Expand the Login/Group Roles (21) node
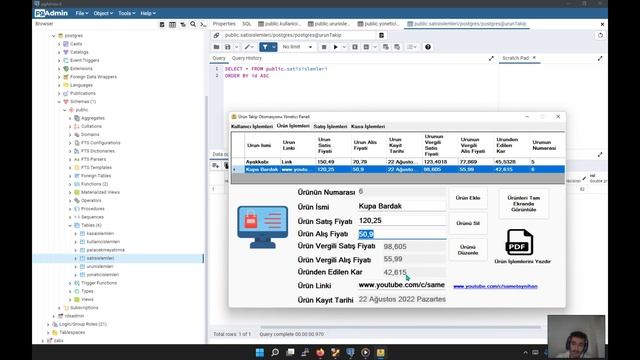The width and height of the screenshot is (640, 360). click(x=48, y=324)
